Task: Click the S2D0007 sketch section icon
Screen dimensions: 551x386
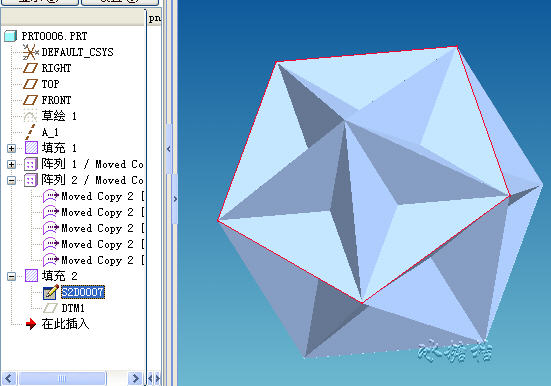Action: (51, 292)
